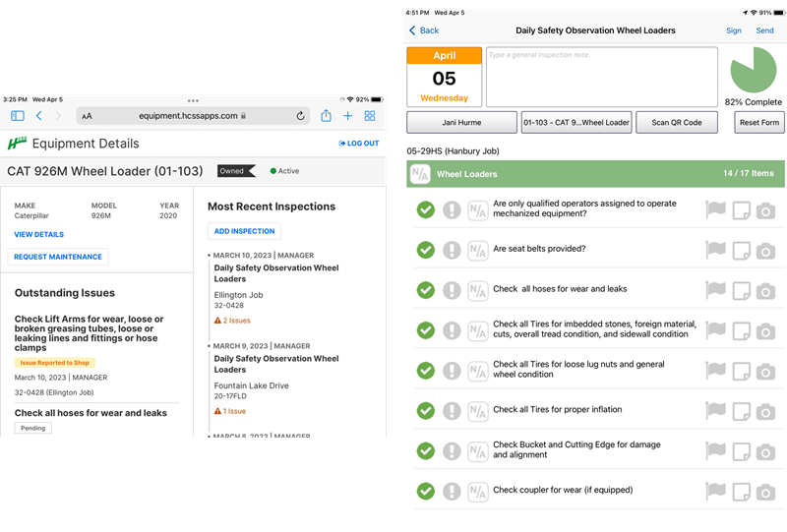Screen dimensions: 787x532
Task: Click VIEW DETAILS link
Action: coord(39,234)
